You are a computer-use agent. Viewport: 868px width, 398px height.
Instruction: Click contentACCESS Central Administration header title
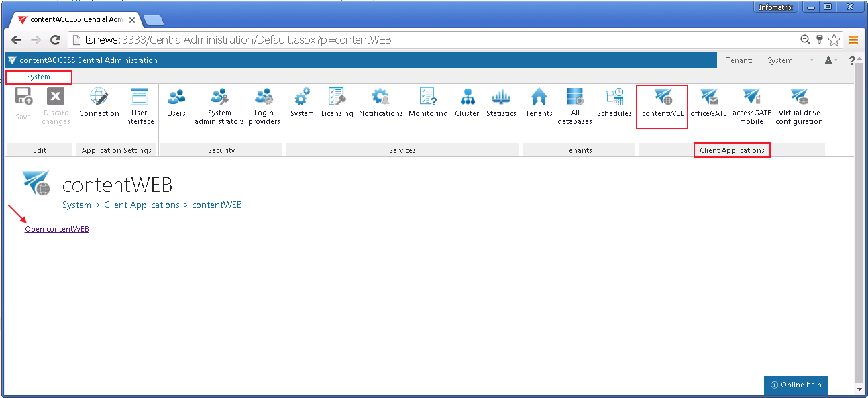(x=89, y=60)
